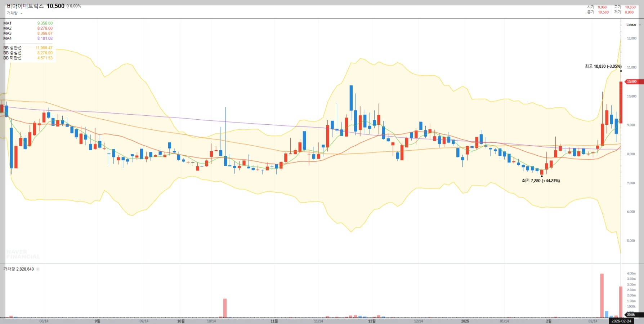The height and width of the screenshot is (324, 644).
Task: Click the 12,000 price axis label
Action: [632, 39]
